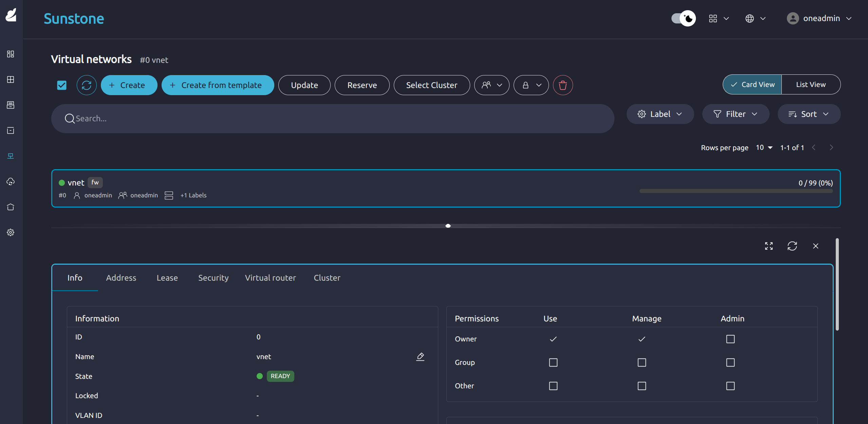Refresh the details panel

point(792,246)
